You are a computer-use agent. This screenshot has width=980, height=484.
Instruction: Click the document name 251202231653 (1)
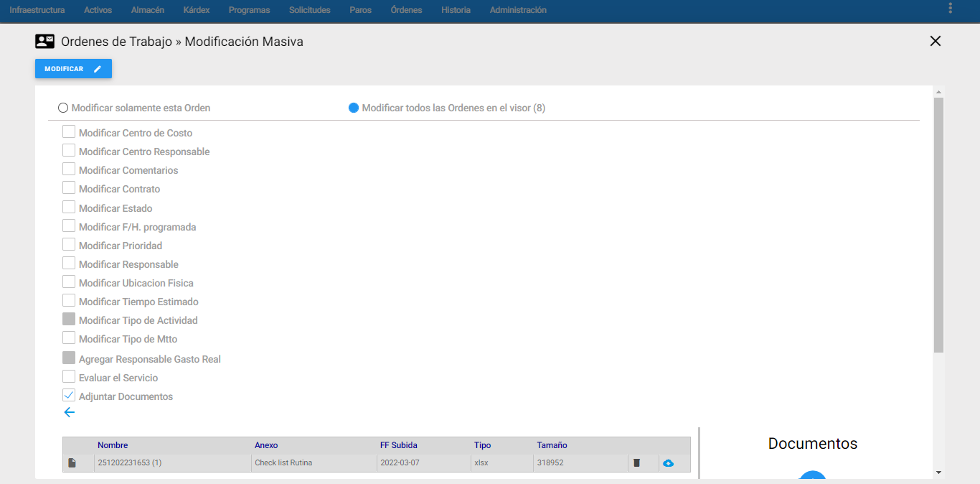[x=130, y=463]
